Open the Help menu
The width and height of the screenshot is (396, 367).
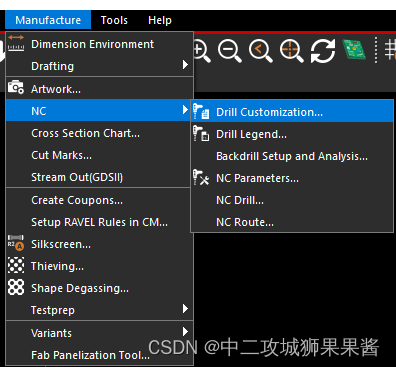tap(160, 20)
